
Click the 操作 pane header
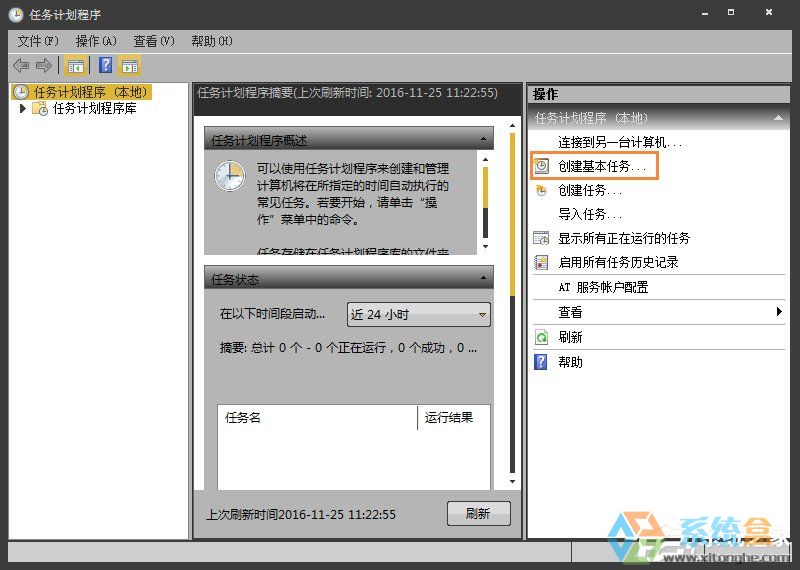(x=658, y=94)
